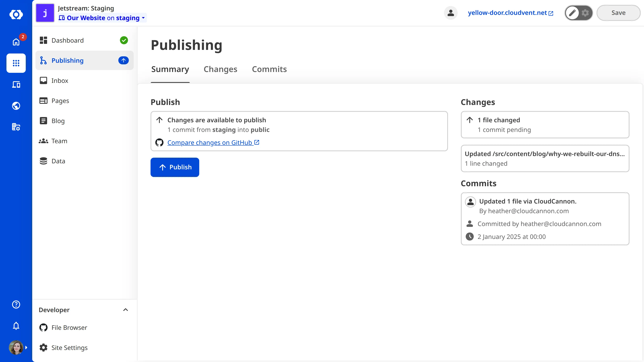Expand the arrow next to user avatar
This screenshot has height=362, width=644.
26,348
